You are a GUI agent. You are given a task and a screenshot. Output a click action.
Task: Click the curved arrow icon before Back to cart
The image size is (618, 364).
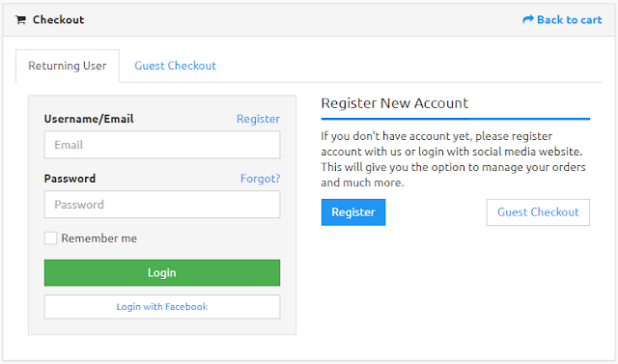pyautogui.click(x=528, y=19)
